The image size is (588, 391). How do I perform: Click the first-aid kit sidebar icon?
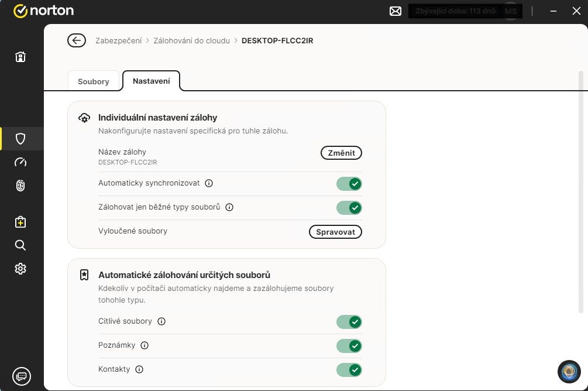tap(20, 222)
